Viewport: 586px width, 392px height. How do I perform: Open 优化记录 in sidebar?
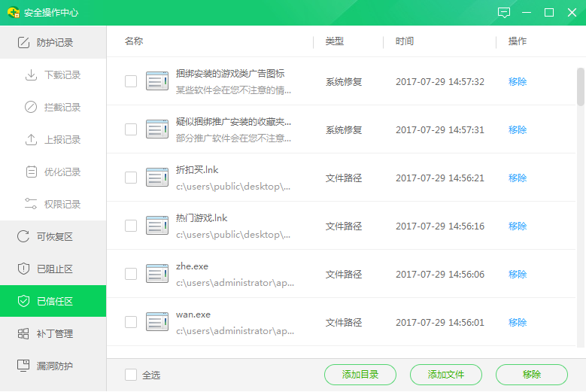point(53,172)
